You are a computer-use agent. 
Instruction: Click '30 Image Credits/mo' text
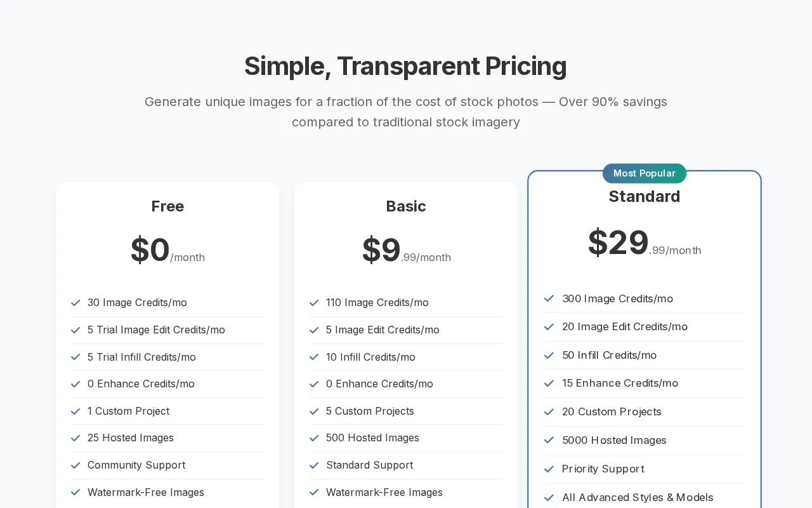[x=137, y=302]
